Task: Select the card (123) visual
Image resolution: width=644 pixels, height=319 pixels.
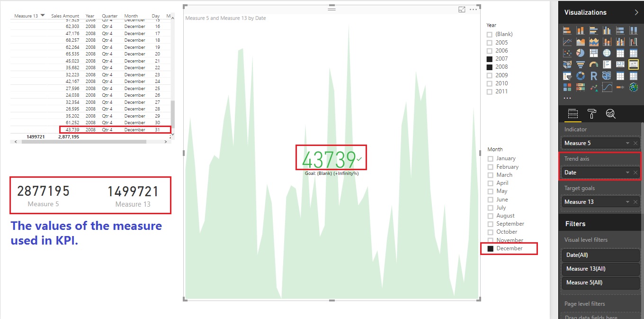Action: click(620, 64)
